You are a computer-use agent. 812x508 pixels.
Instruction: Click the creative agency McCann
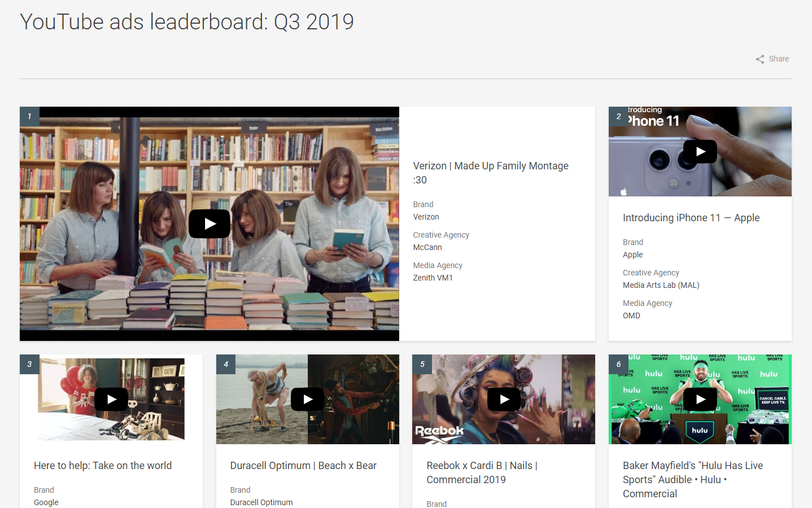(x=427, y=247)
